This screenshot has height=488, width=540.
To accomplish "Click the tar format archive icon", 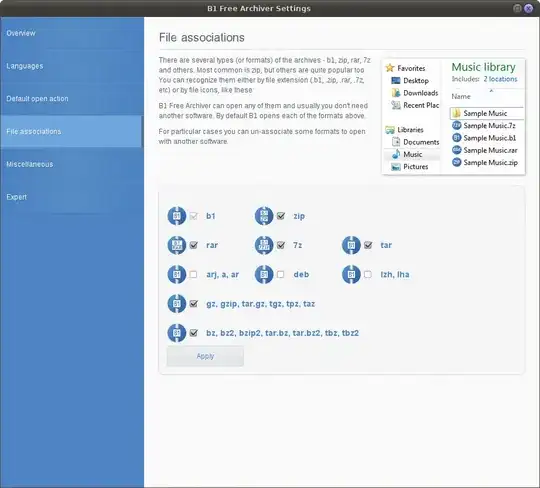I will 351,245.
